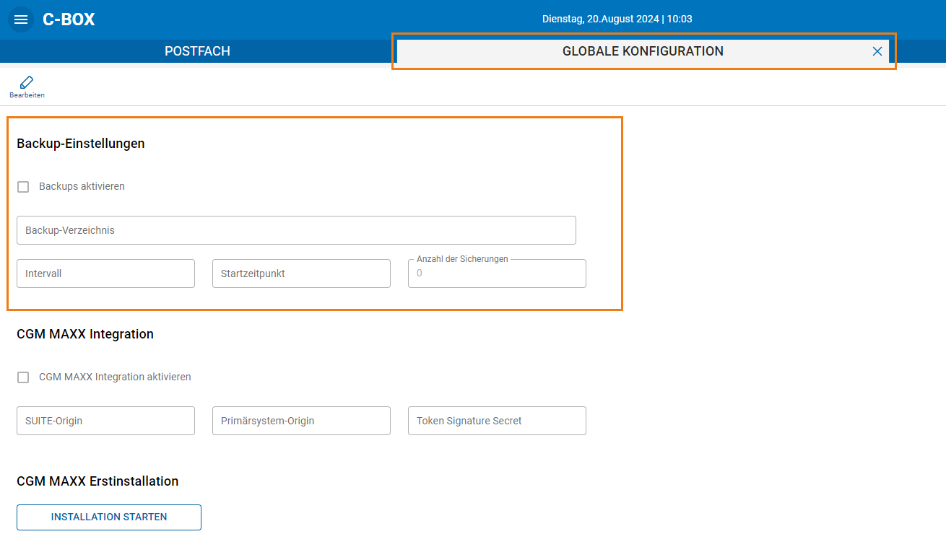
Task: Close the Globale Konfiguration tab
Action: coord(877,51)
